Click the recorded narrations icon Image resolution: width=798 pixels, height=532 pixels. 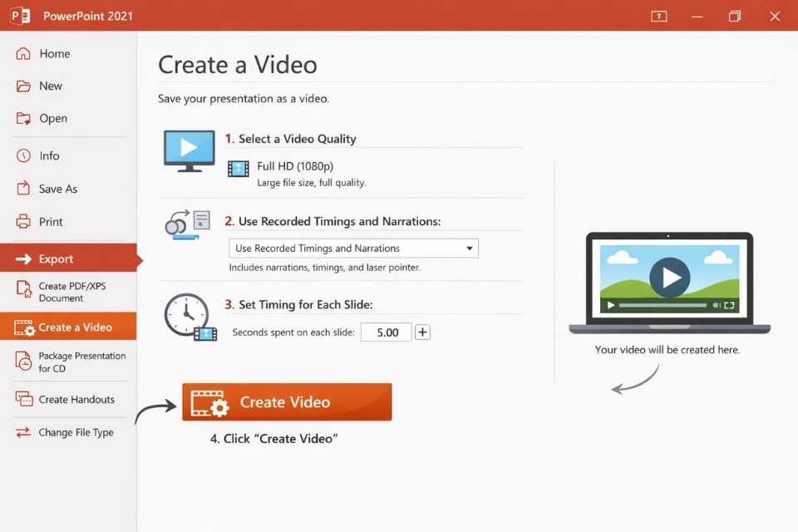pos(189,224)
